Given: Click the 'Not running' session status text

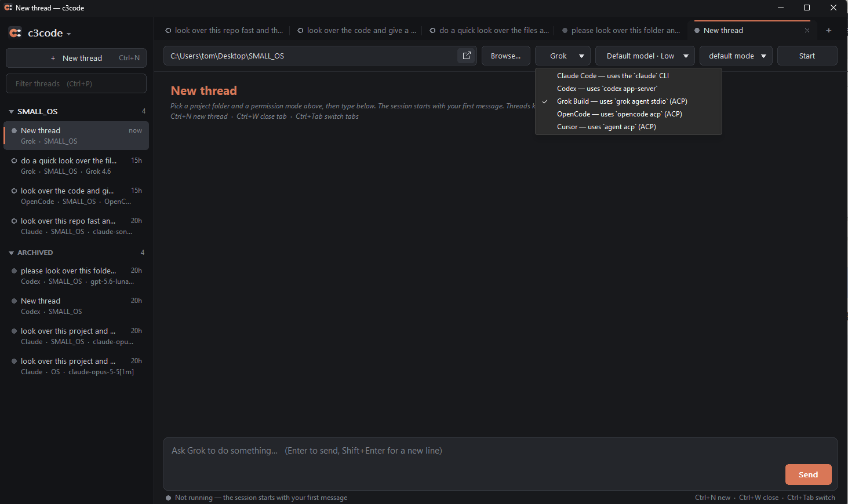Looking at the screenshot, I should (261, 498).
